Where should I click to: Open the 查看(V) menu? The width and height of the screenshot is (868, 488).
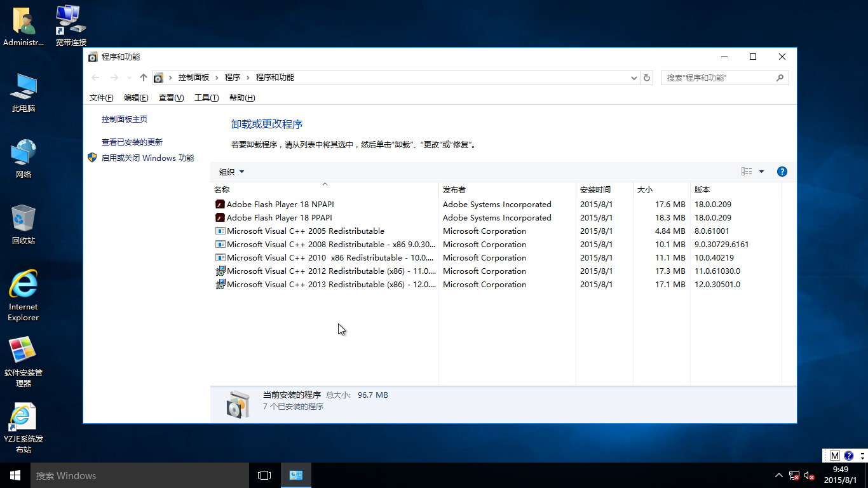click(171, 98)
